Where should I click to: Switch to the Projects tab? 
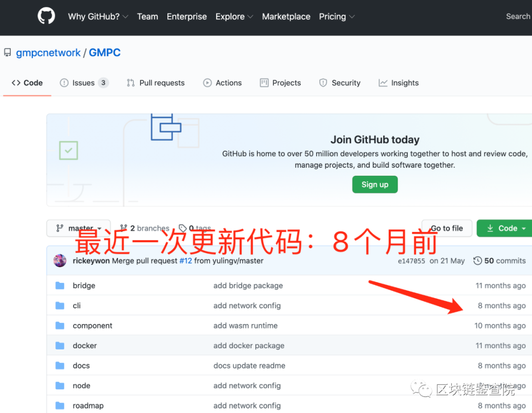(280, 83)
